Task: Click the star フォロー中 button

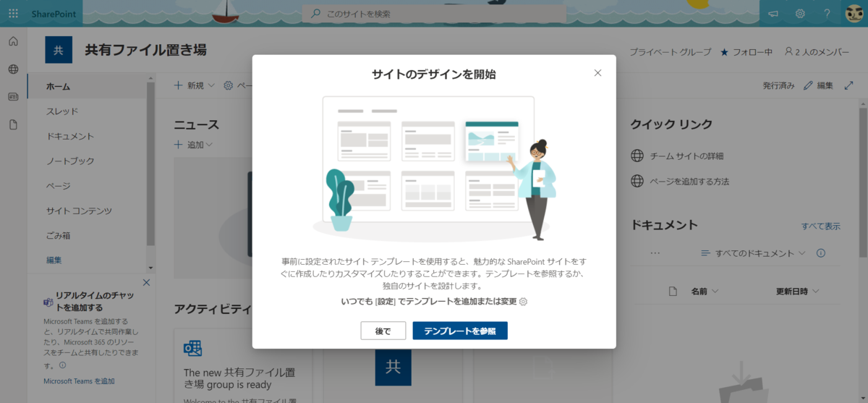Action: point(746,52)
